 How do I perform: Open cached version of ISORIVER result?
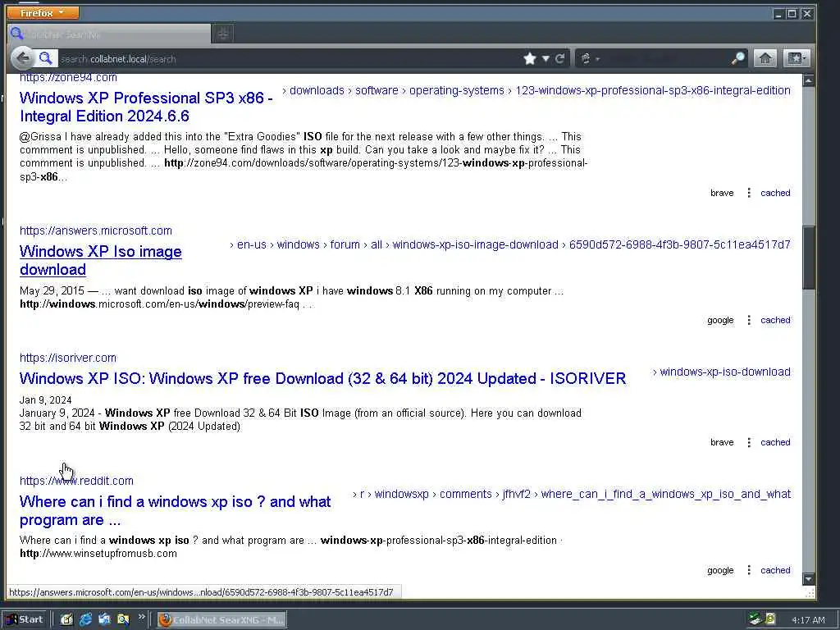pos(775,442)
